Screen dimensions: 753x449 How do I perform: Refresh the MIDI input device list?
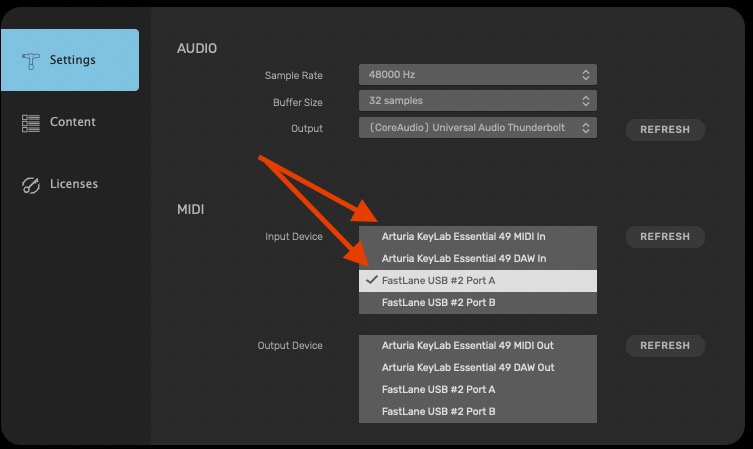(x=665, y=237)
